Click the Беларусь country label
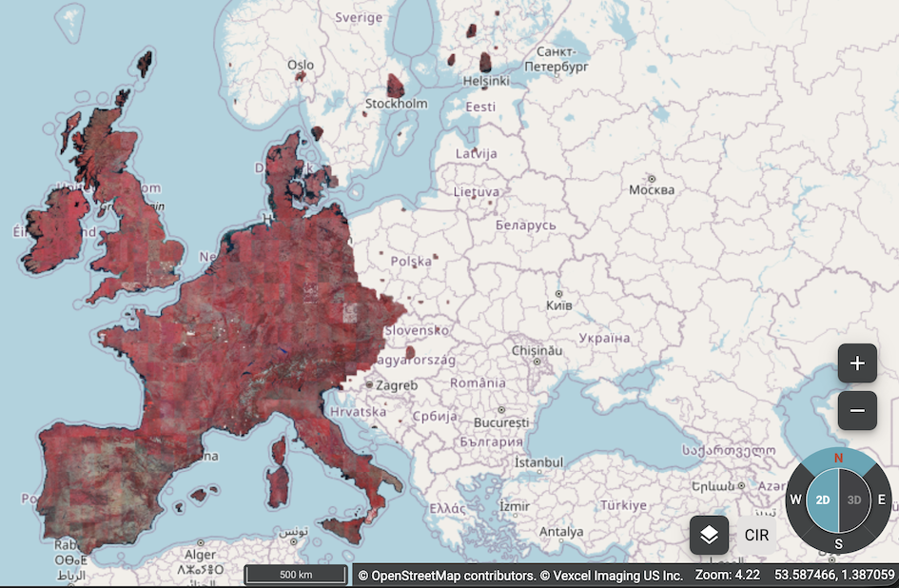The width and height of the screenshot is (899, 588). coord(526,225)
